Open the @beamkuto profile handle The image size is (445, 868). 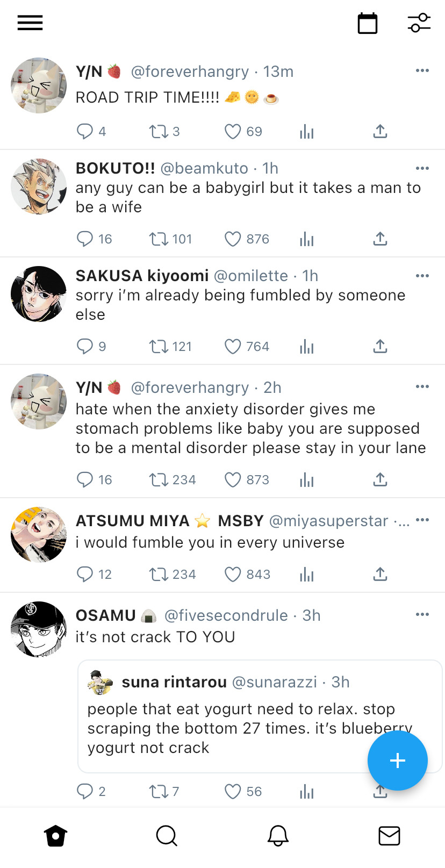tap(204, 168)
